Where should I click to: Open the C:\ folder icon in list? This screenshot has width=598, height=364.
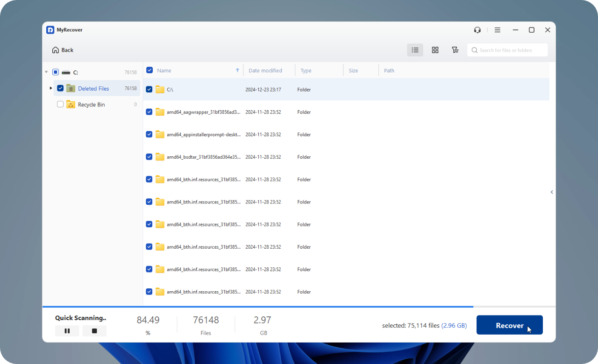(x=160, y=90)
